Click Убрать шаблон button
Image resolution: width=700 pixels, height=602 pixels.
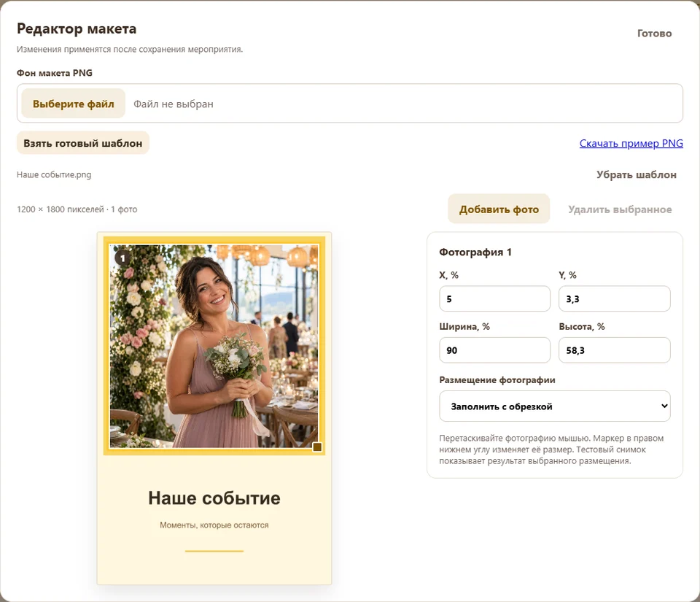[636, 174]
